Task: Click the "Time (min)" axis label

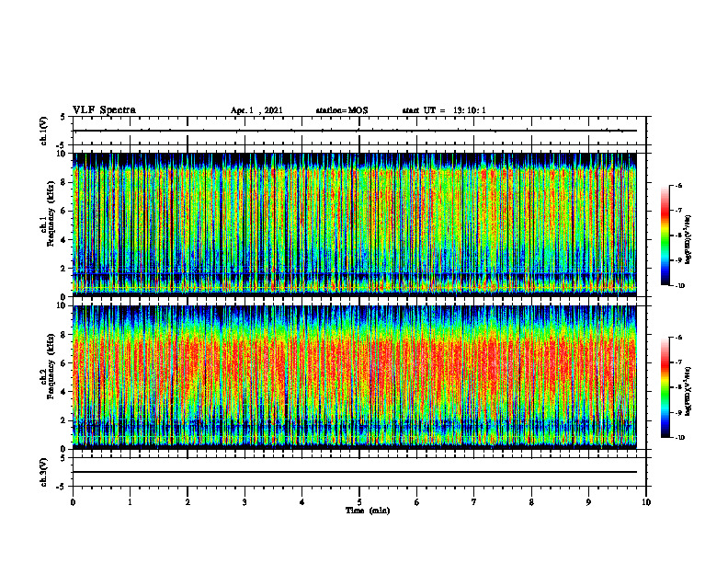Action: point(368,511)
